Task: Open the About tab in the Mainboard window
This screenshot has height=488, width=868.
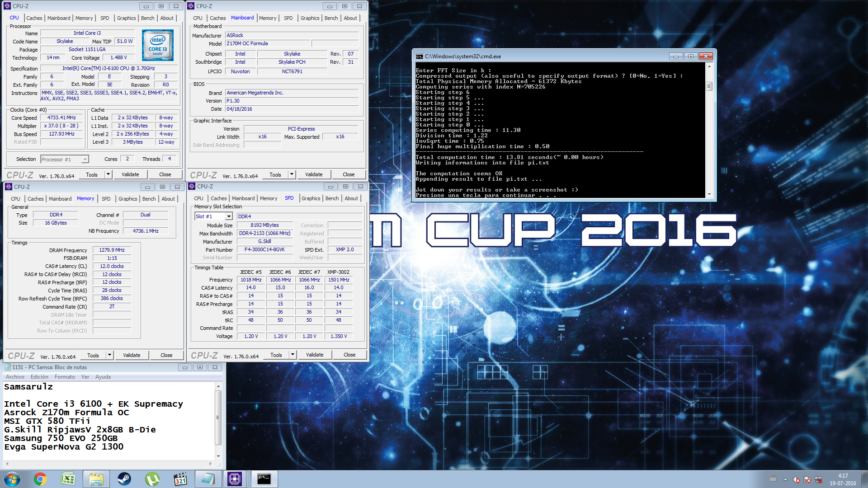Action: (350, 18)
